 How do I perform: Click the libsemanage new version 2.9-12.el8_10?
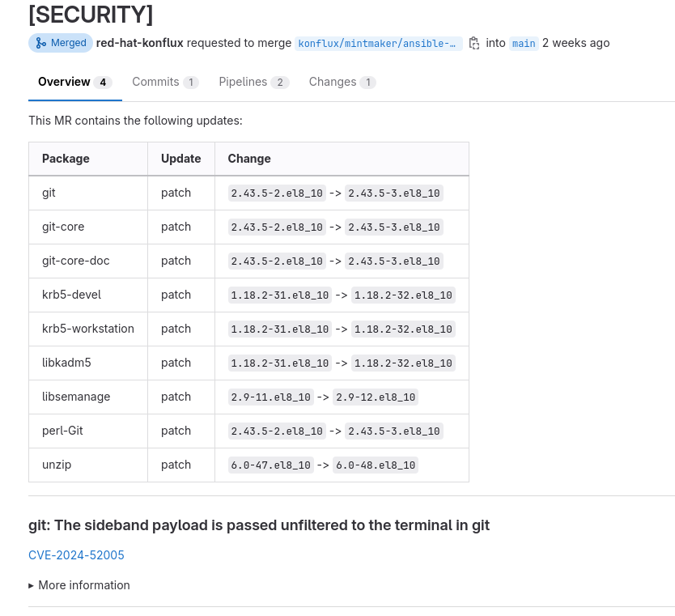tap(376, 397)
